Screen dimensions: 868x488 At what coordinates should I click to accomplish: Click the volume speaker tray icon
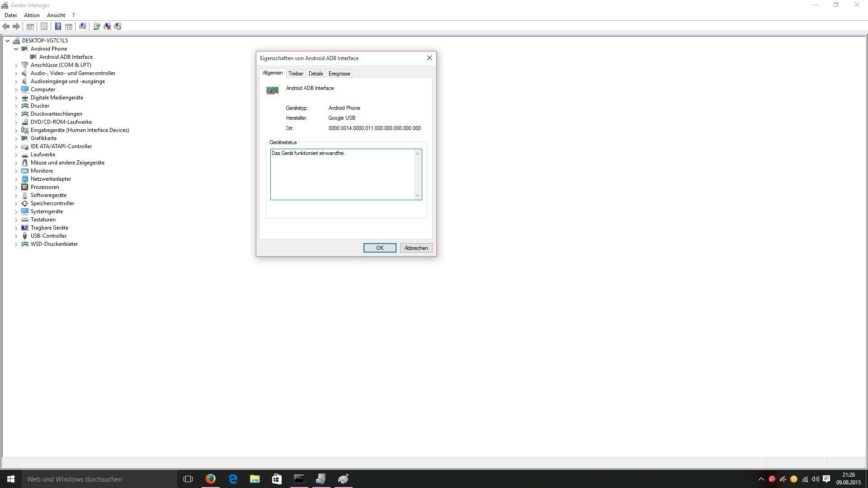[x=816, y=479]
